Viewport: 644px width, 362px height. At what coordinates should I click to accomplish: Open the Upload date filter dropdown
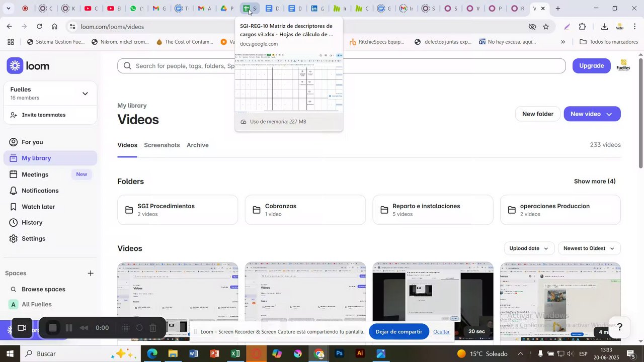pyautogui.click(x=529, y=248)
